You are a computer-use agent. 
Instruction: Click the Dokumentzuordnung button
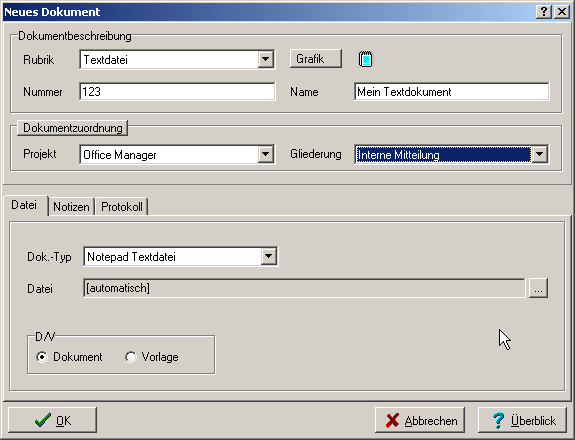(x=73, y=128)
